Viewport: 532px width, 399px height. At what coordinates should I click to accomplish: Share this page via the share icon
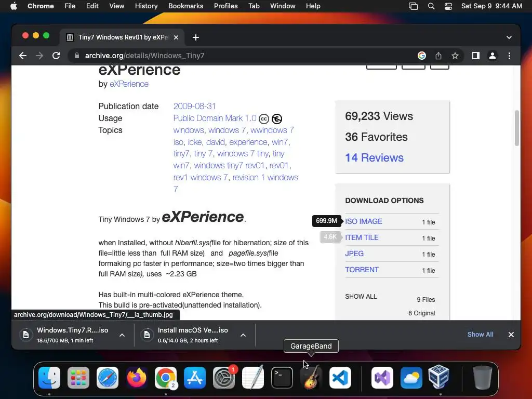[438, 56]
